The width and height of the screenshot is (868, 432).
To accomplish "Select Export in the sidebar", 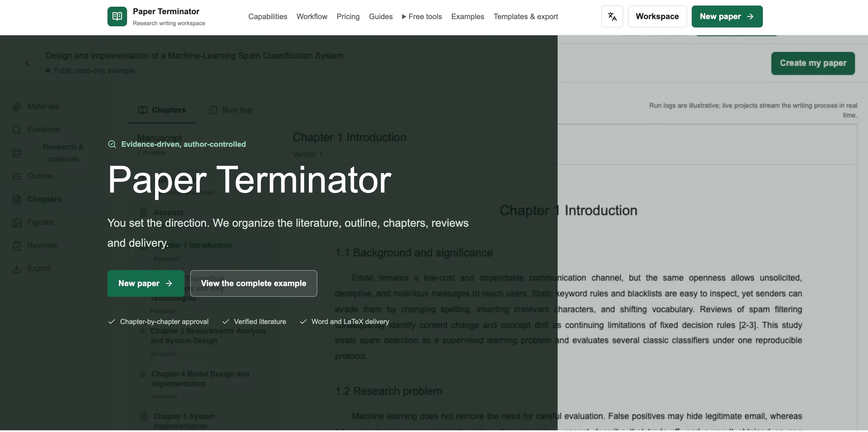I will pyautogui.click(x=39, y=269).
